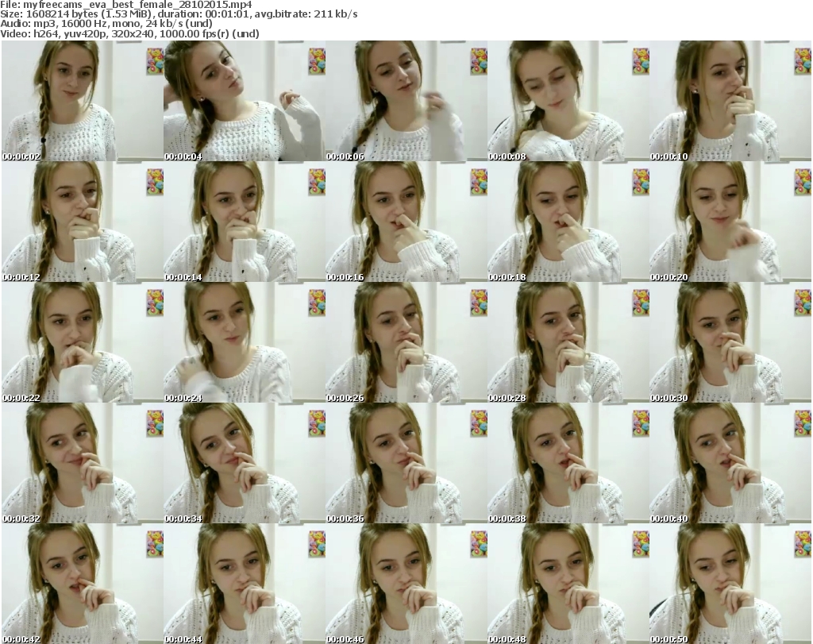Click the frame stamped 00:00:16
The height and width of the screenshot is (644, 813).
406,222
